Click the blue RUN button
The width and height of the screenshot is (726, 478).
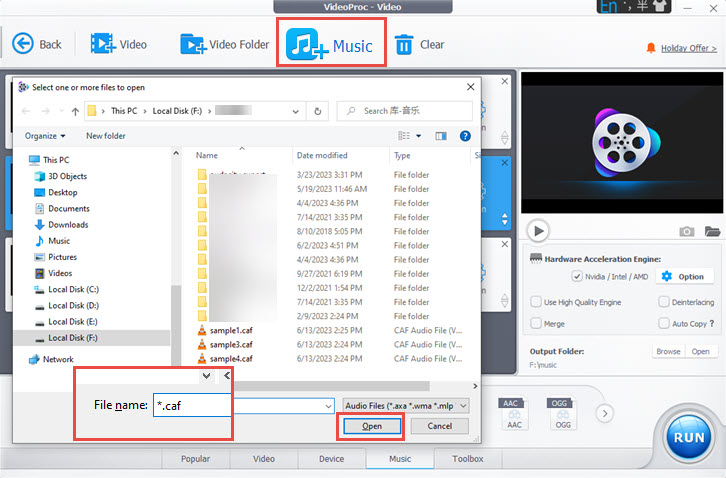point(689,437)
